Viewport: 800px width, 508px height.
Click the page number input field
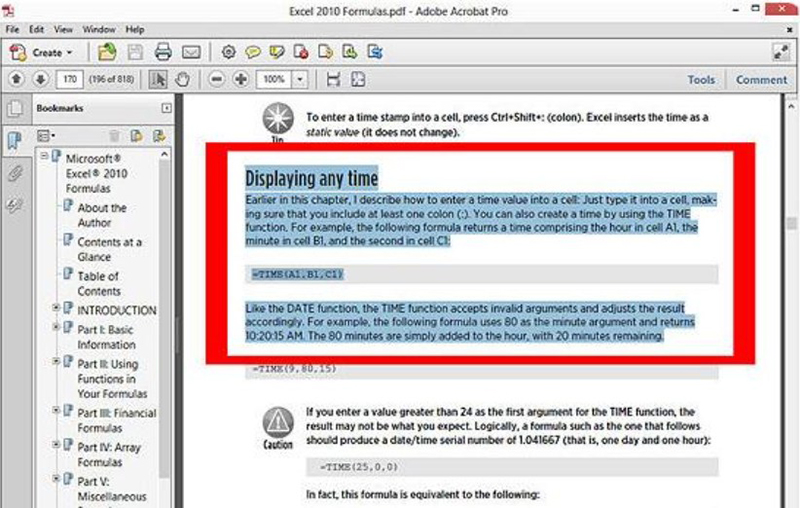coord(69,79)
